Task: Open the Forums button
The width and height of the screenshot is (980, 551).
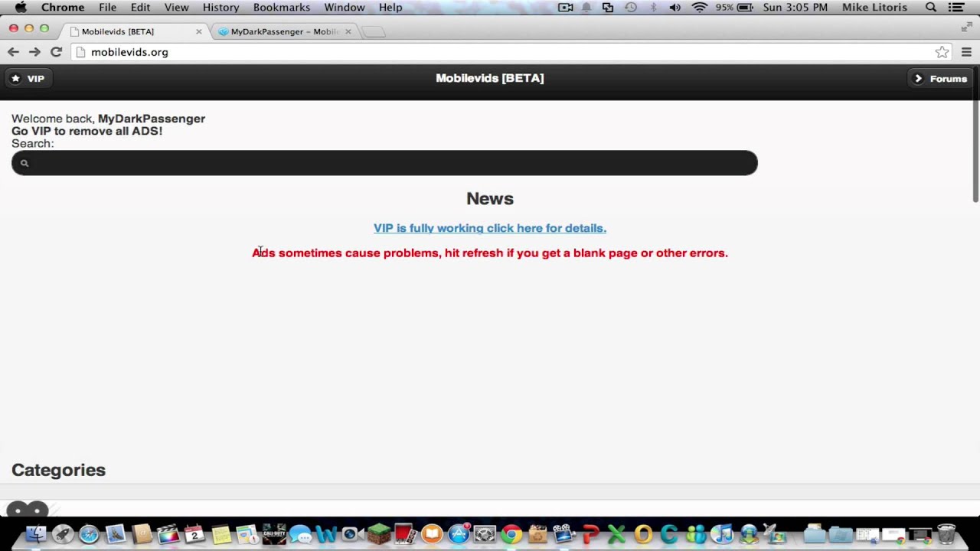Action: (x=941, y=78)
